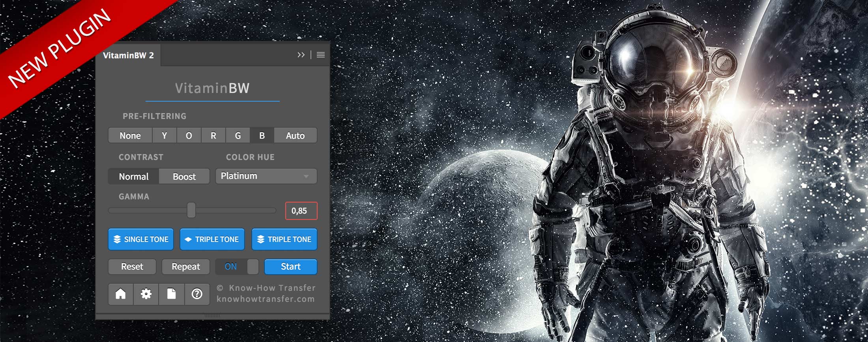Click the Gamma value field showing 0,85
Image resolution: width=868 pixels, height=342 pixels.
click(x=301, y=211)
